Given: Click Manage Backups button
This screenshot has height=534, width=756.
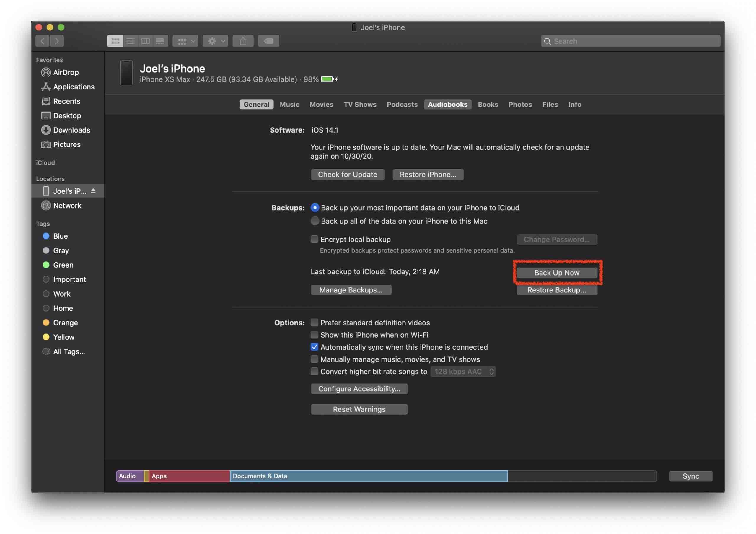Looking at the screenshot, I should pos(351,290).
